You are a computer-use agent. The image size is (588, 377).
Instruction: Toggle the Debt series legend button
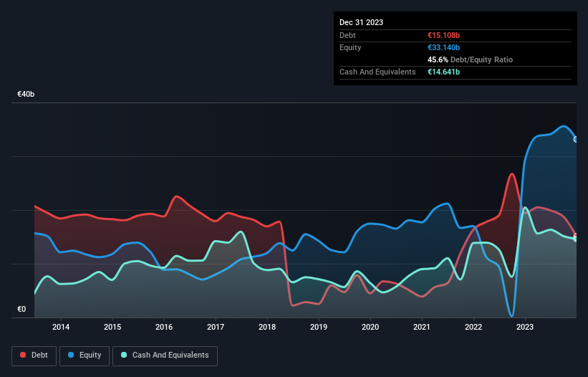point(34,355)
